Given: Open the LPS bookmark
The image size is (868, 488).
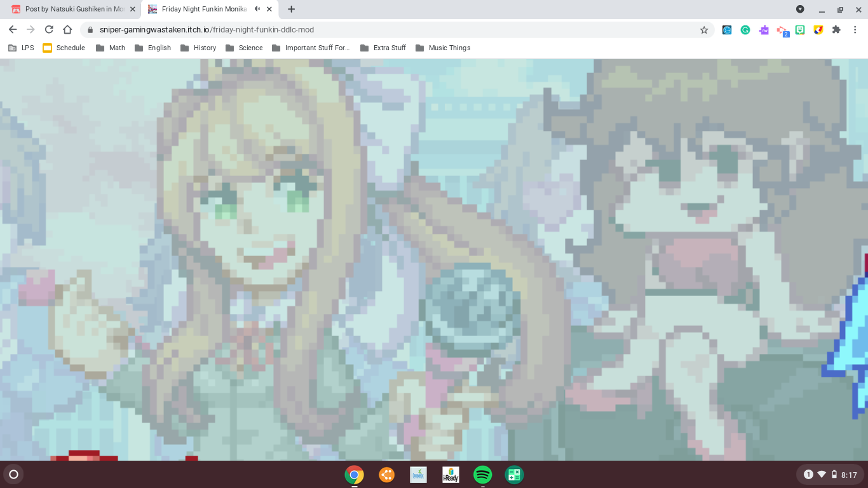Looking at the screenshot, I should click(21, 48).
